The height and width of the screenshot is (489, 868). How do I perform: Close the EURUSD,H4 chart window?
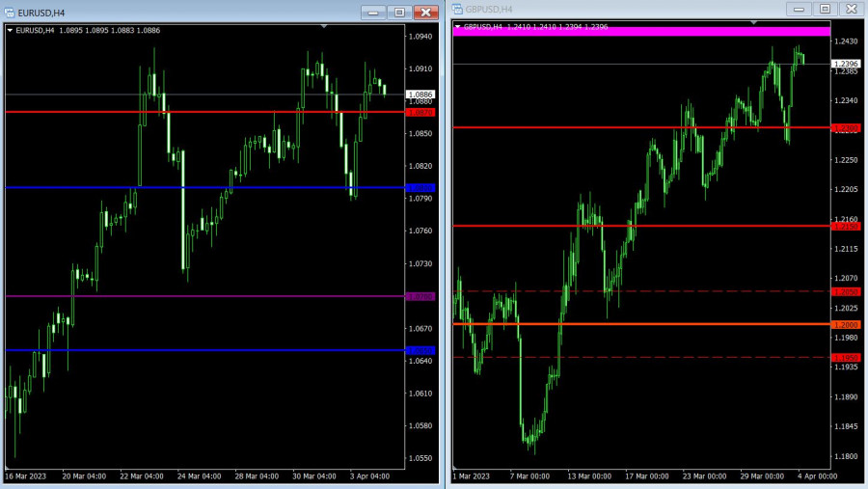pyautogui.click(x=425, y=12)
